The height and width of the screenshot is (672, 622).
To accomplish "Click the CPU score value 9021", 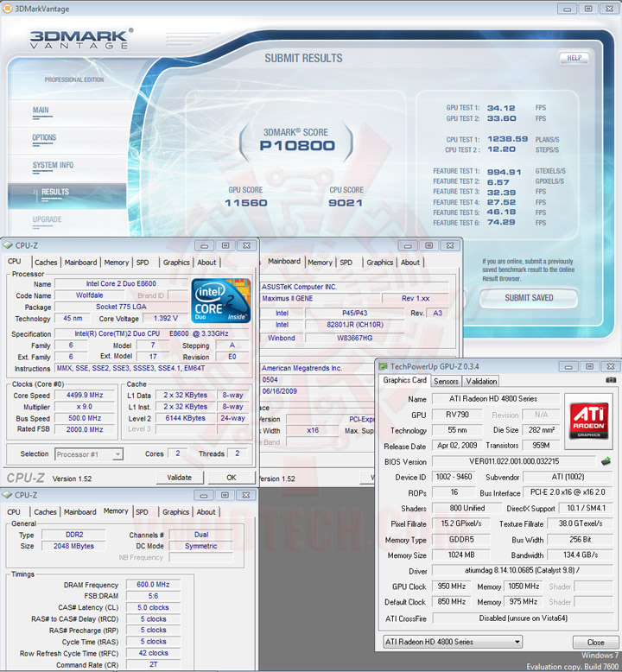I will point(346,203).
